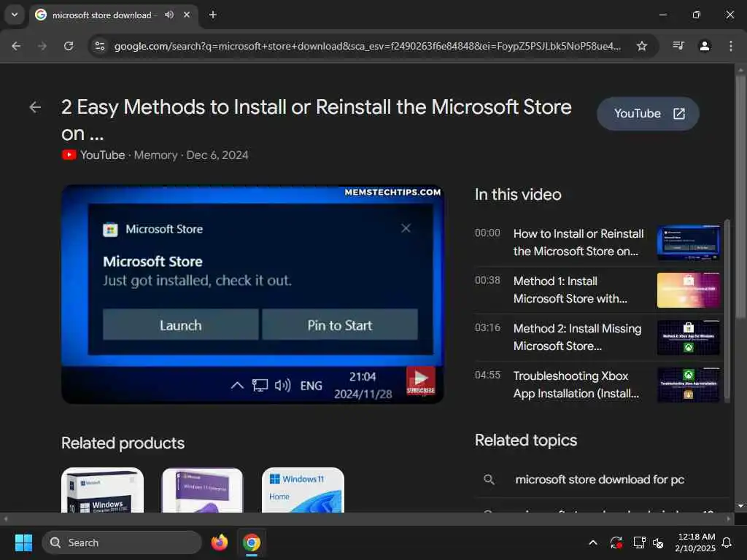Open a new tab with plus button

coord(213,15)
